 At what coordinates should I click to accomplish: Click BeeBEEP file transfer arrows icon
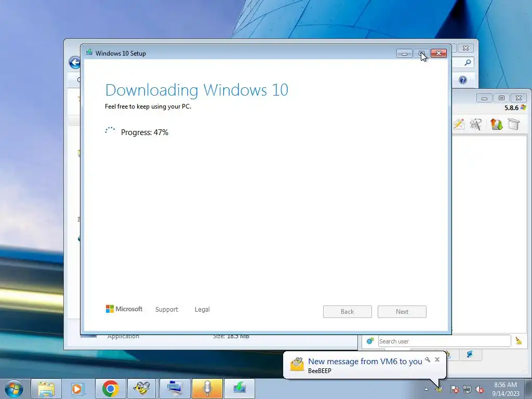[x=496, y=124]
